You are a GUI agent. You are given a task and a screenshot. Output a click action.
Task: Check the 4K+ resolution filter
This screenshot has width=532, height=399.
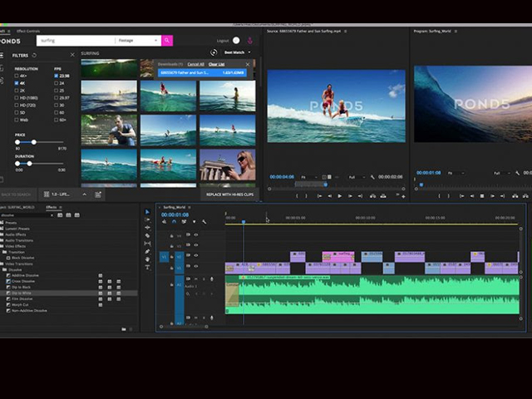click(x=17, y=76)
